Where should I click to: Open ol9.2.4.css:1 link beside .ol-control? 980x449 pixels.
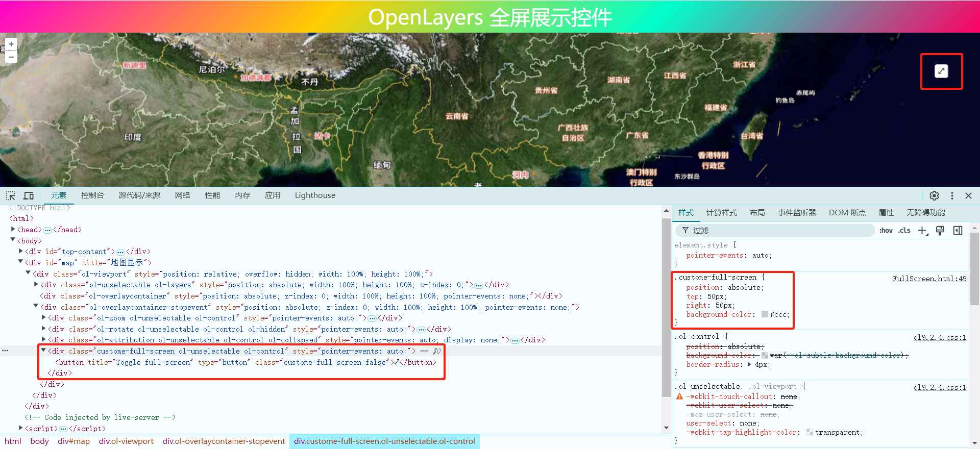coord(940,337)
